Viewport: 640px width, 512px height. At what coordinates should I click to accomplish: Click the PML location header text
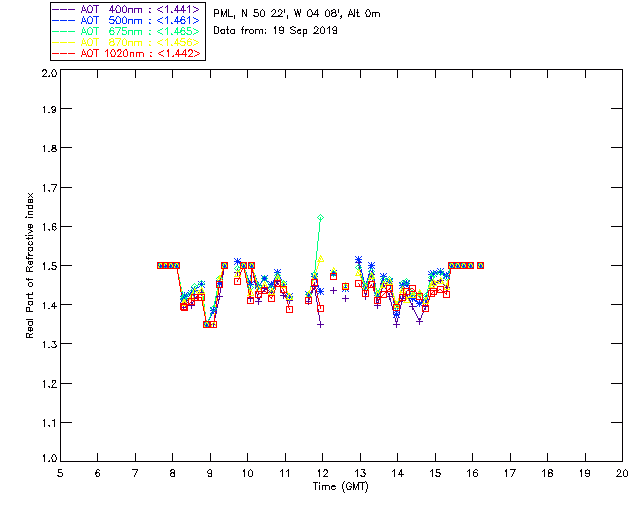tap(297, 14)
